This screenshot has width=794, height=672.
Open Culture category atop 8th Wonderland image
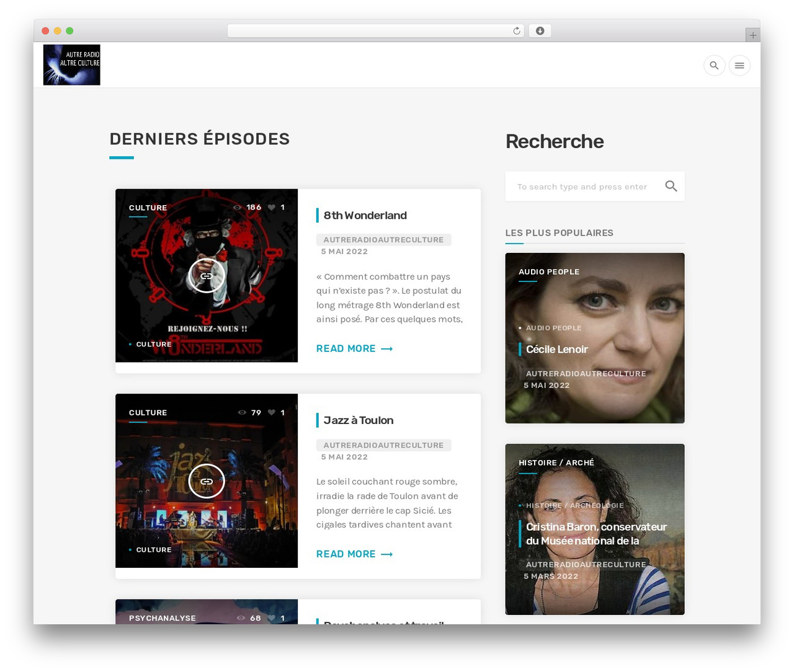pyautogui.click(x=148, y=208)
